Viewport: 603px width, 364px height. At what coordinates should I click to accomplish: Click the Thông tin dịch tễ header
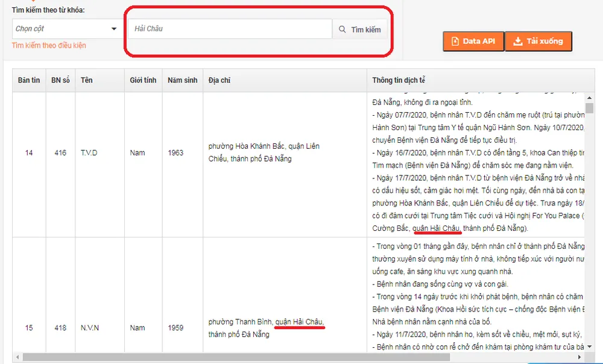[x=399, y=80]
